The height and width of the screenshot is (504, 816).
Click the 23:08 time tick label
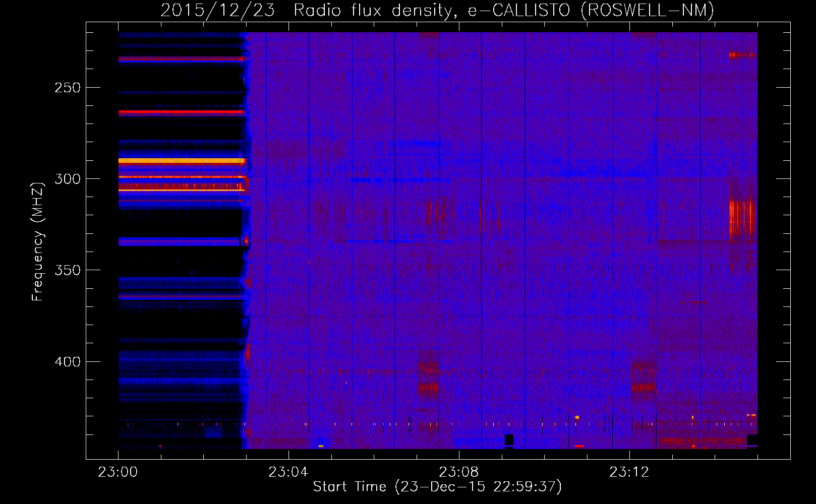pyautogui.click(x=459, y=472)
